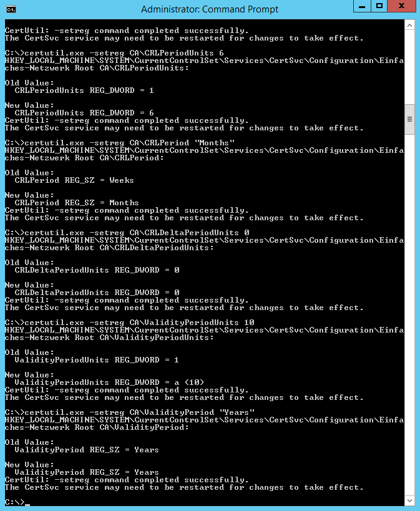Screen dimensions: 420x511
Task: Click the scrollbar track below the thumb
Action: click(x=409, y=314)
